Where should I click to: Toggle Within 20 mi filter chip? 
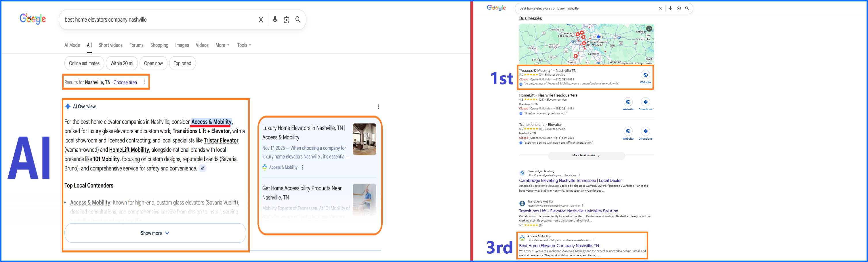[x=122, y=63]
